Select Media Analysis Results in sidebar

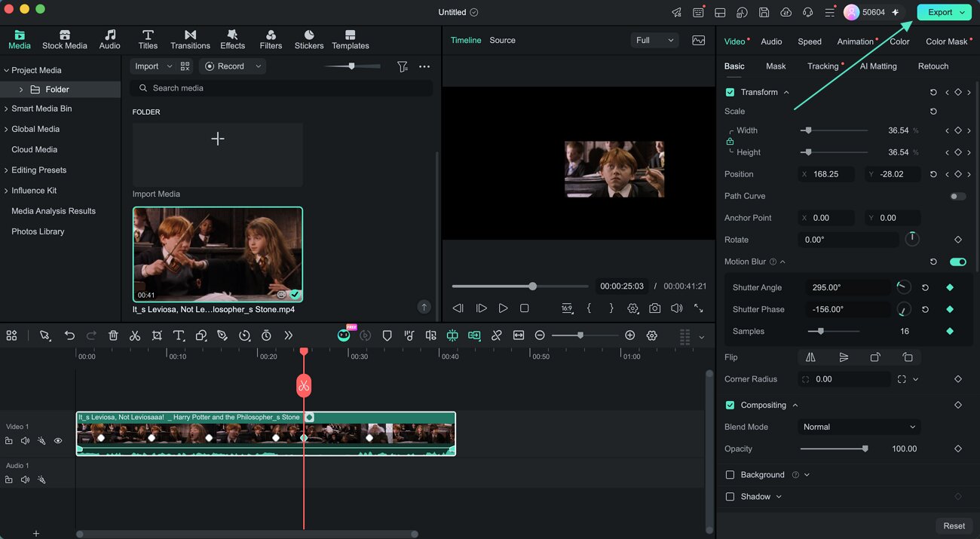pos(54,211)
